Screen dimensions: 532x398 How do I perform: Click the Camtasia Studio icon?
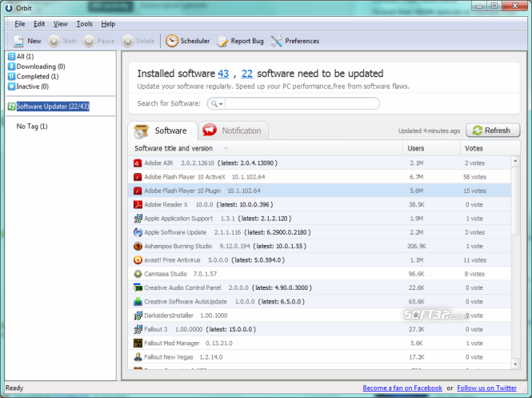[138, 274]
